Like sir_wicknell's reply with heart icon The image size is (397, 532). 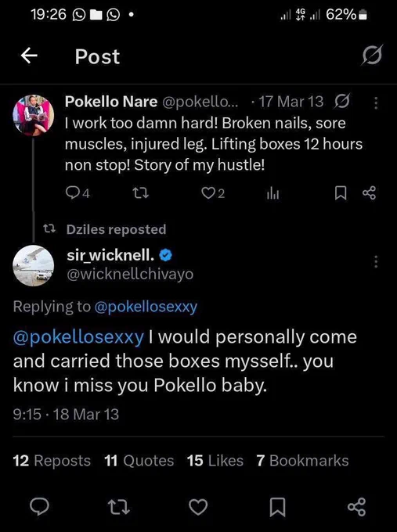[198, 507]
